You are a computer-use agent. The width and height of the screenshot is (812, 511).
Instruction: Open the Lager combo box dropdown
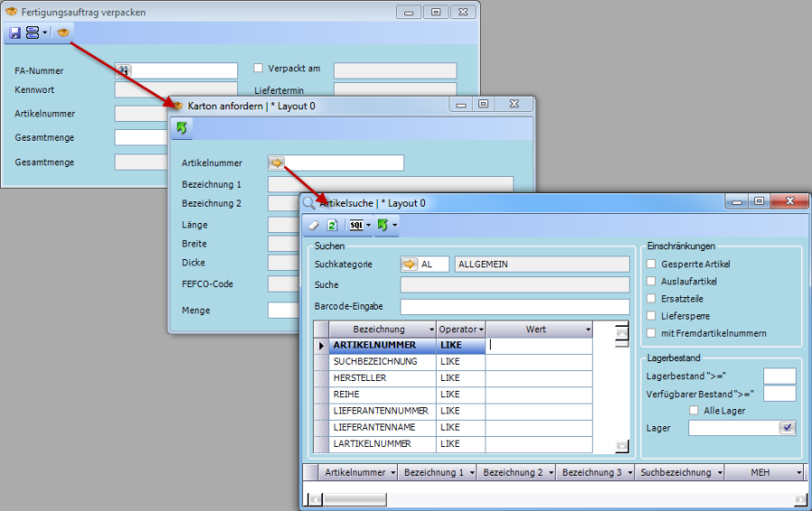tap(787, 428)
